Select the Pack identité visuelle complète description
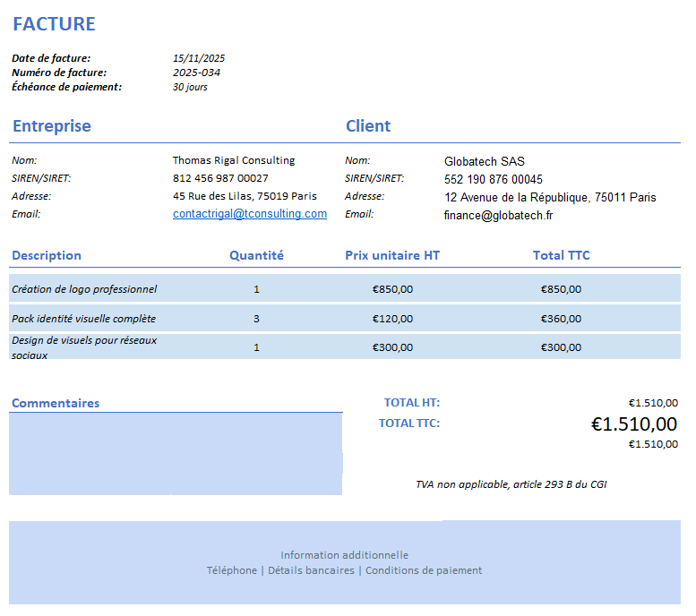 (84, 319)
